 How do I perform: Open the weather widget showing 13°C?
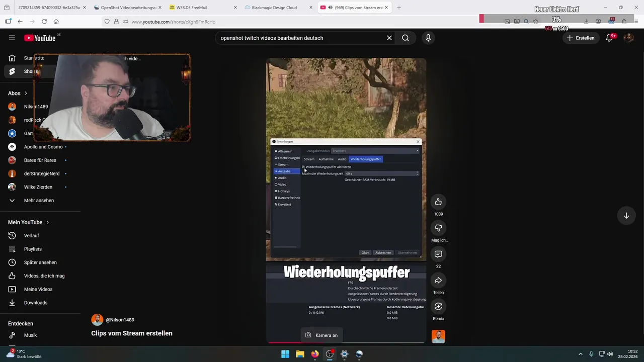pyautogui.click(x=25, y=354)
